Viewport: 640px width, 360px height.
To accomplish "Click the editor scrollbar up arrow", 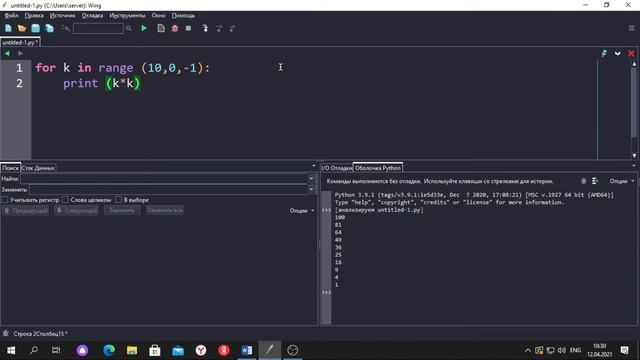I will (x=634, y=64).
